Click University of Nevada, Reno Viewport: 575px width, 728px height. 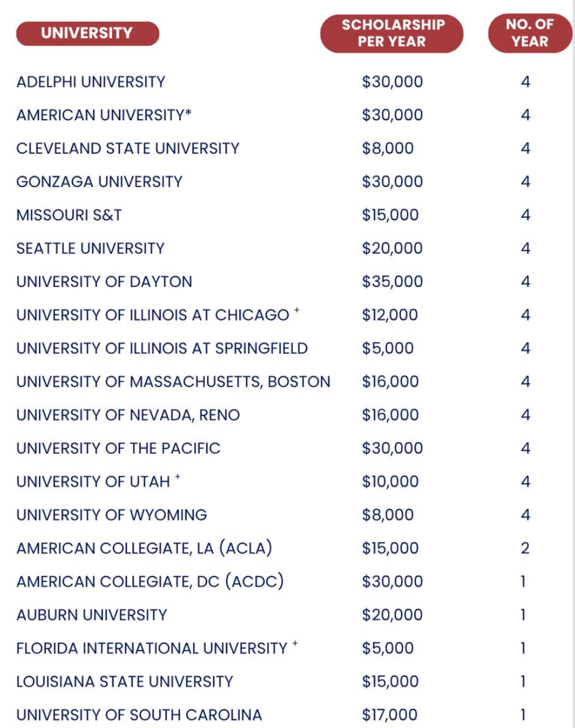pyautogui.click(x=128, y=415)
